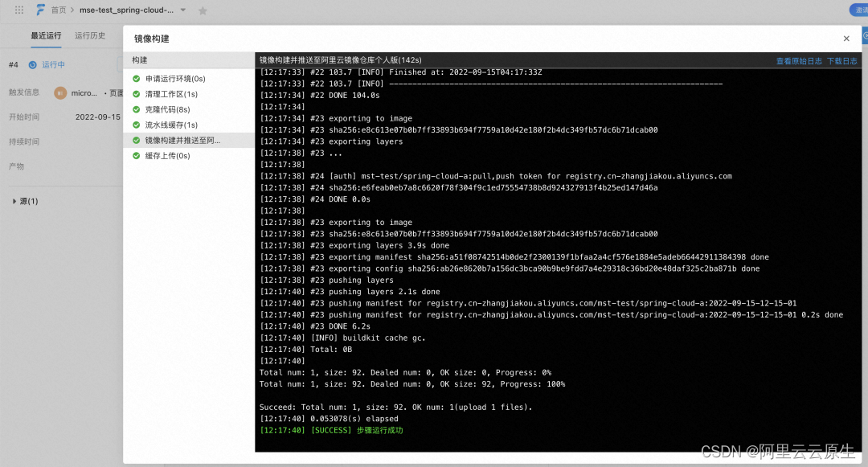Select 流水线缓存(1s) step
Screen dimensions: 868x467
tap(189, 125)
